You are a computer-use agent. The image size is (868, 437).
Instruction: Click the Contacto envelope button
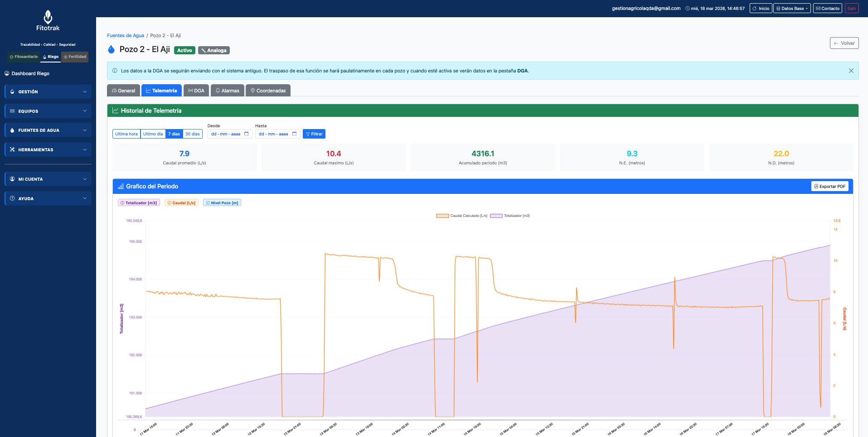(827, 8)
